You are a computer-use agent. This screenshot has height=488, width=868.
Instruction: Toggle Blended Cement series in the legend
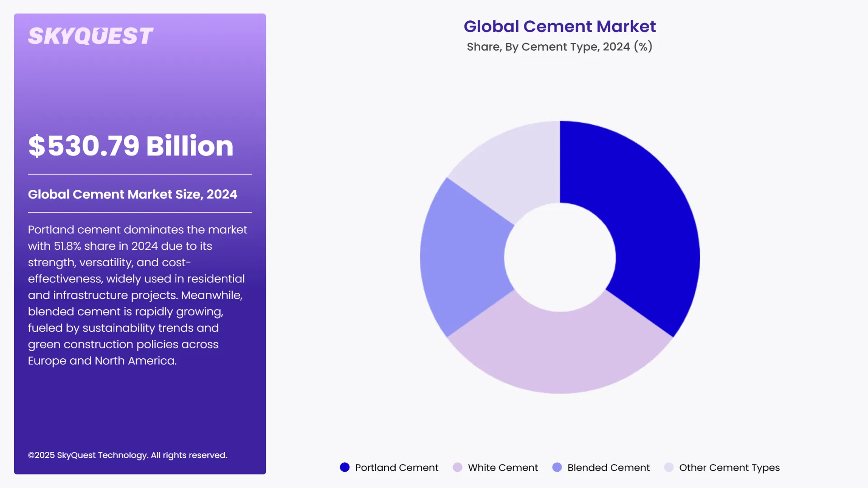pos(608,467)
